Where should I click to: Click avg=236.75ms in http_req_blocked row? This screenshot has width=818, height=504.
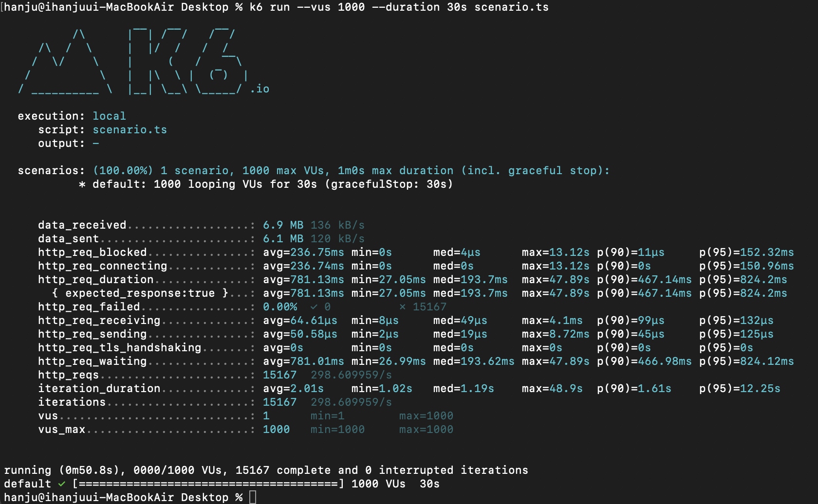coord(303,252)
